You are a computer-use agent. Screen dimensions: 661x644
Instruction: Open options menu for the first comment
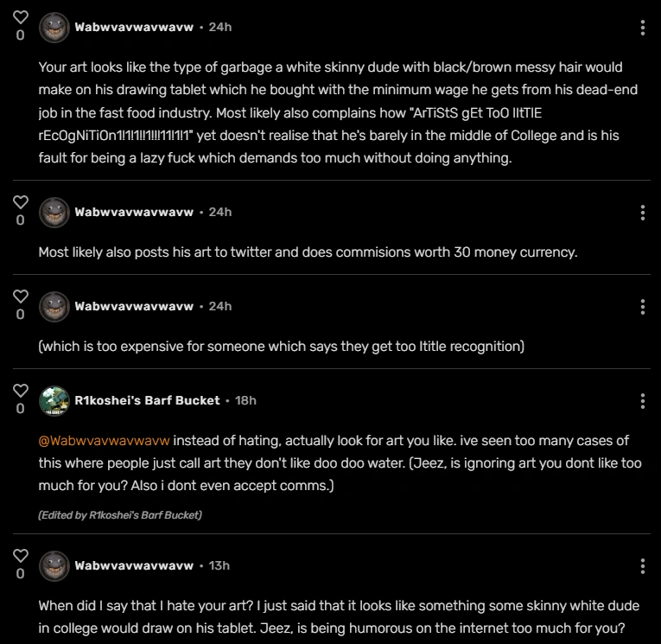(x=643, y=28)
